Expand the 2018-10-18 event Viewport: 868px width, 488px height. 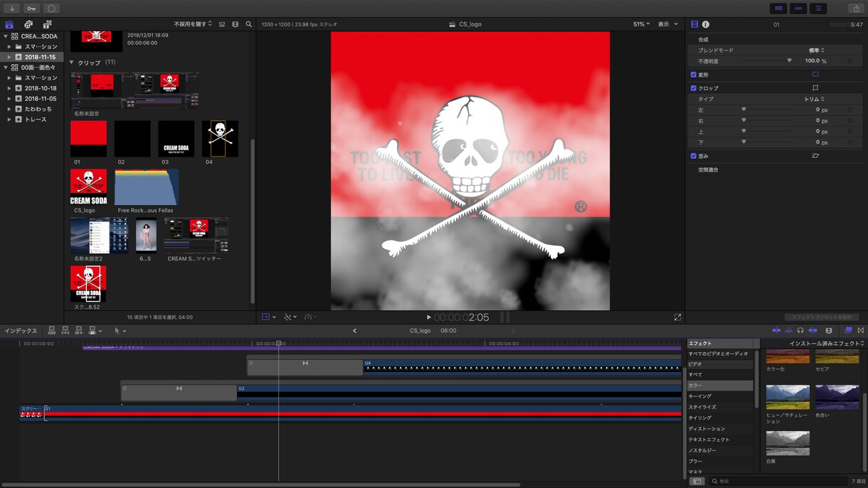9,88
